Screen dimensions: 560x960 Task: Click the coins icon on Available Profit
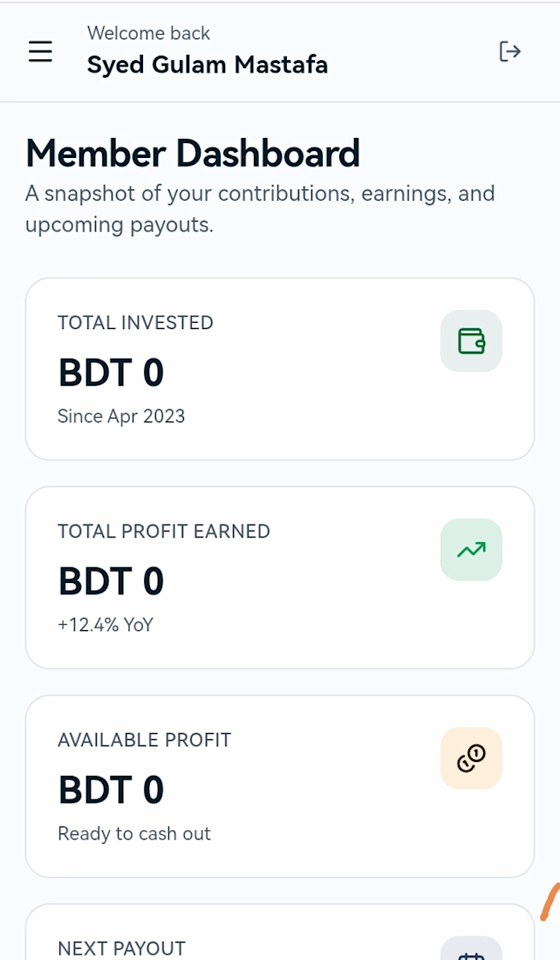pyautogui.click(x=471, y=758)
